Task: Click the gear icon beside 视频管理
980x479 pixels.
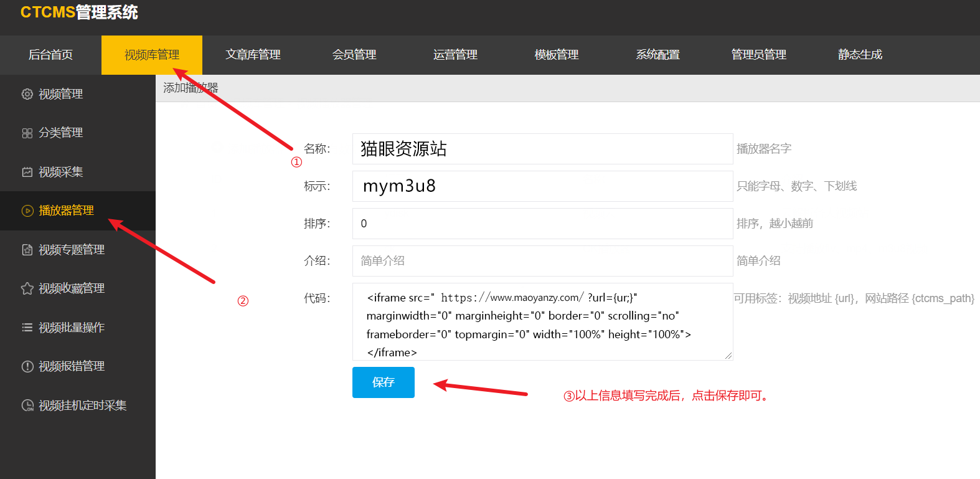Action: pyautogui.click(x=27, y=94)
